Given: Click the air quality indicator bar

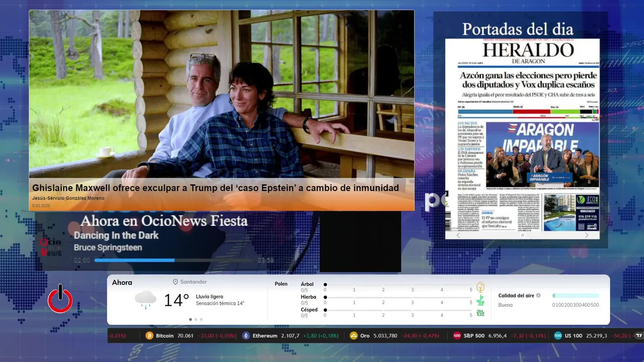Looking at the screenshot, I should (576, 296).
